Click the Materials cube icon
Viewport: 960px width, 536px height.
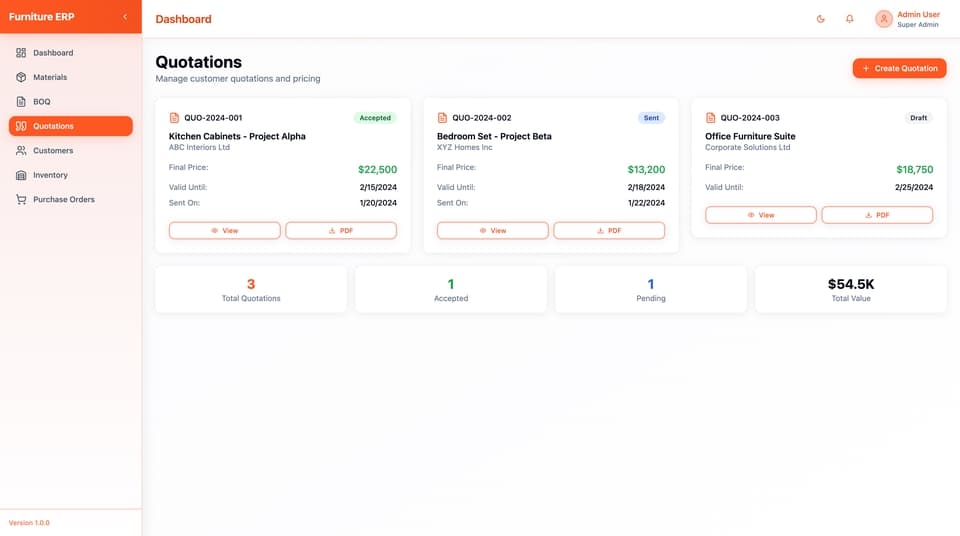coord(21,77)
